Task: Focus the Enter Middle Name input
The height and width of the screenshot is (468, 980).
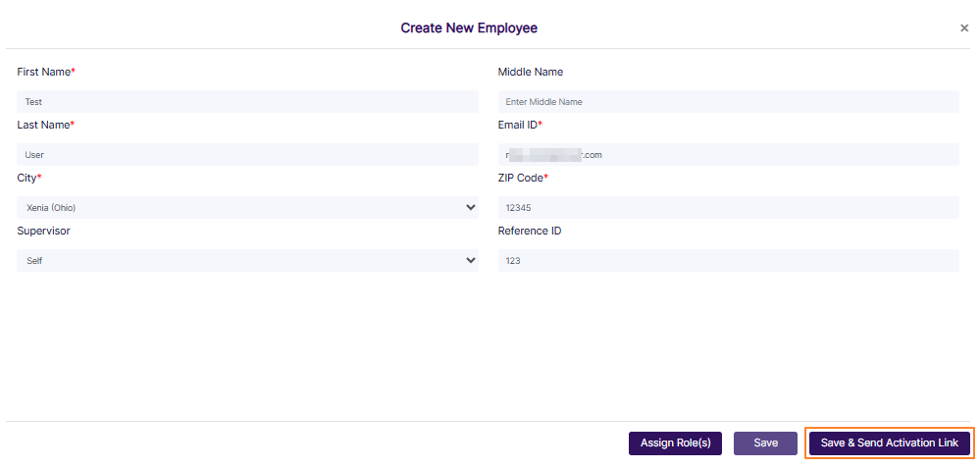Action: tap(728, 102)
